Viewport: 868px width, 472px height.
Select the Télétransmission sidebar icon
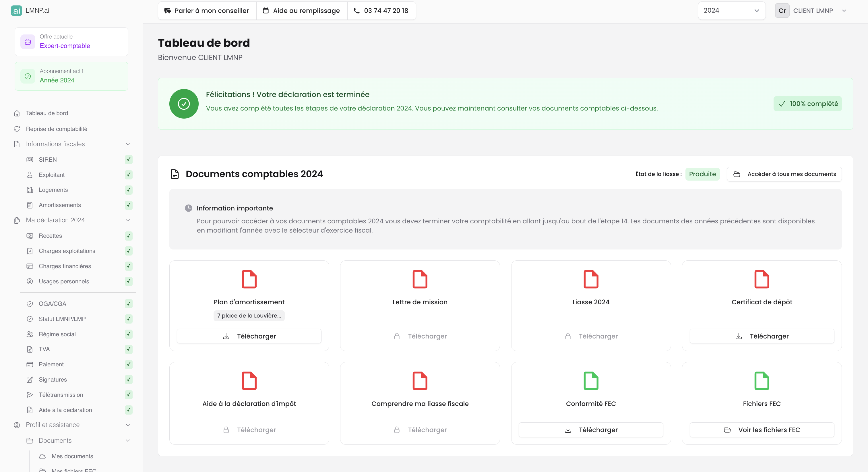click(x=30, y=395)
